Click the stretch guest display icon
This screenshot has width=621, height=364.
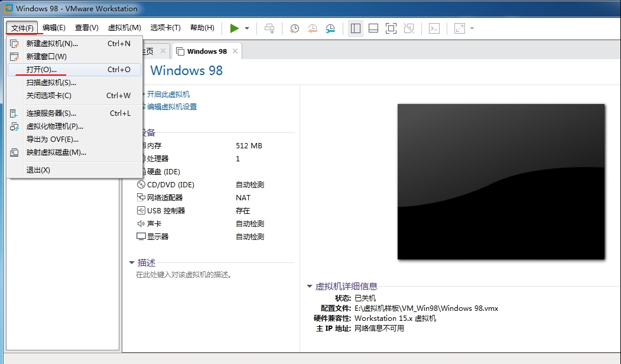pyautogui.click(x=460, y=28)
